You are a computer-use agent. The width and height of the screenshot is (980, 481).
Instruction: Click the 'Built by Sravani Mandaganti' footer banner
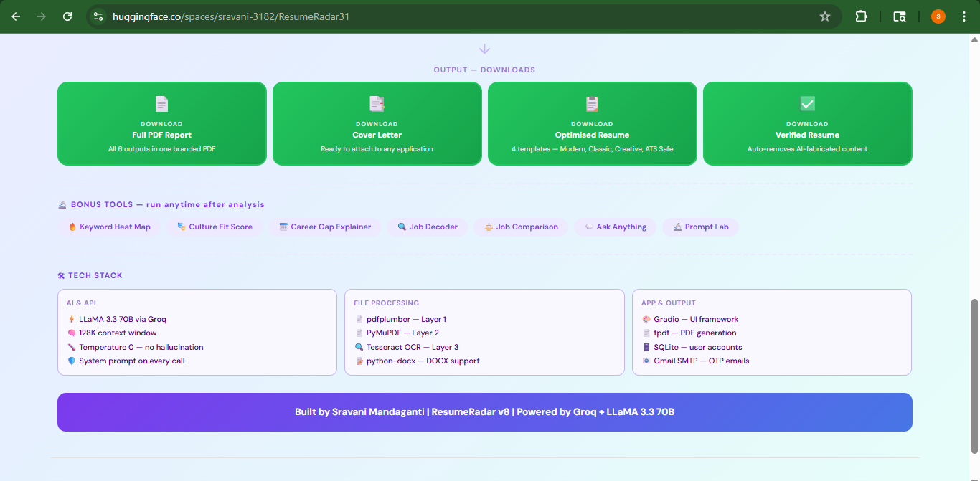click(485, 412)
